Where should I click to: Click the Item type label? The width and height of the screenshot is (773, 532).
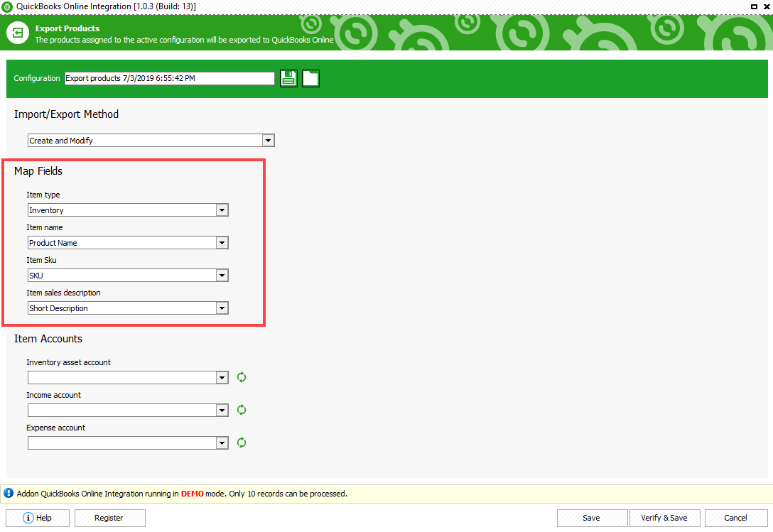(43, 195)
